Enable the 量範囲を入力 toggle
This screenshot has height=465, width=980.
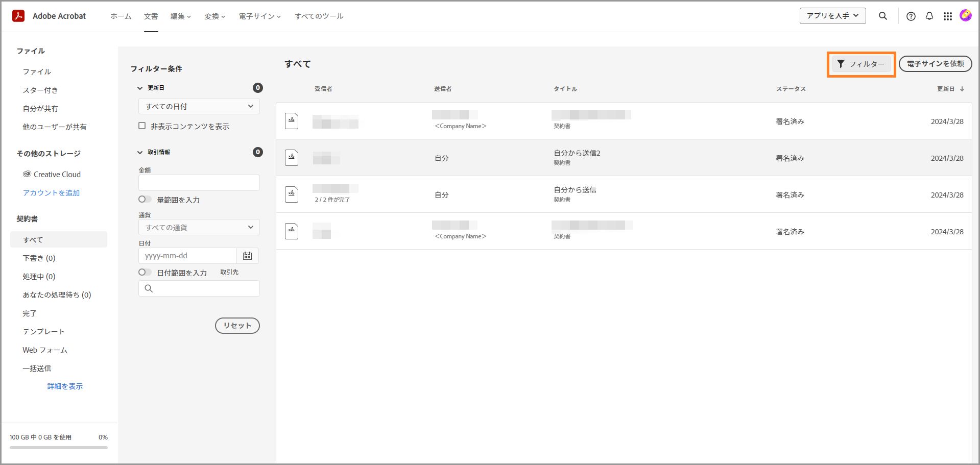click(145, 200)
